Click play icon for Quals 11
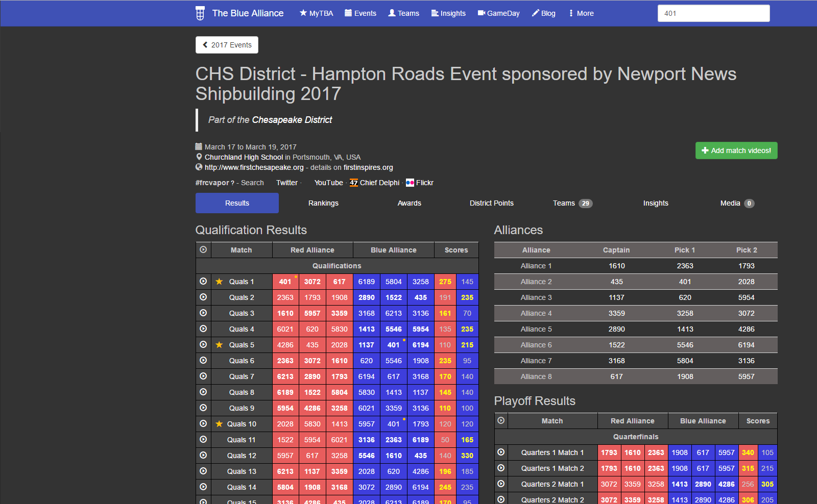This screenshot has height=504, width=817. [203, 439]
